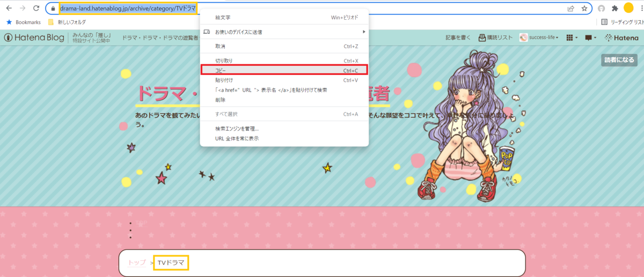Viewport: 644px width, 277px height.
Task: Click the TVドラマ breadcrumb text
Action: (171, 263)
